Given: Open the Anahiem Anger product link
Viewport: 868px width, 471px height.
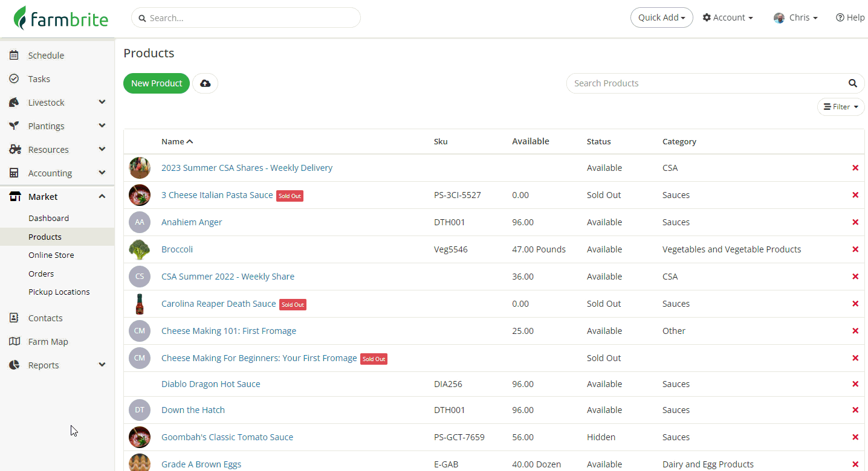Looking at the screenshot, I should pyautogui.click(x=192, y=222).
